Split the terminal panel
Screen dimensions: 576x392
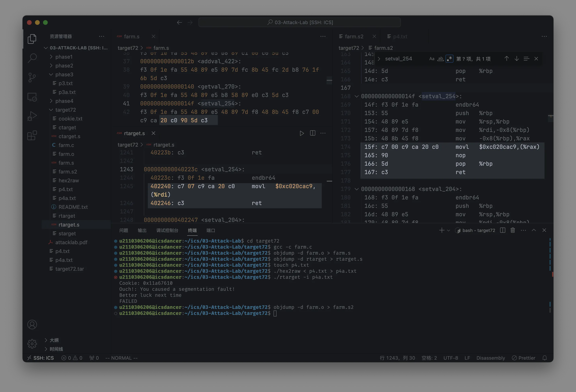pos(503,230)
